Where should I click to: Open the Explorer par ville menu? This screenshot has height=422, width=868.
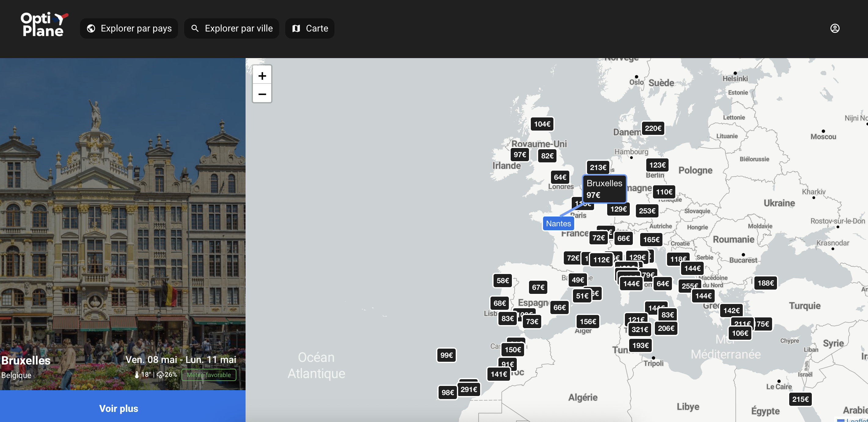coord(232,28)
